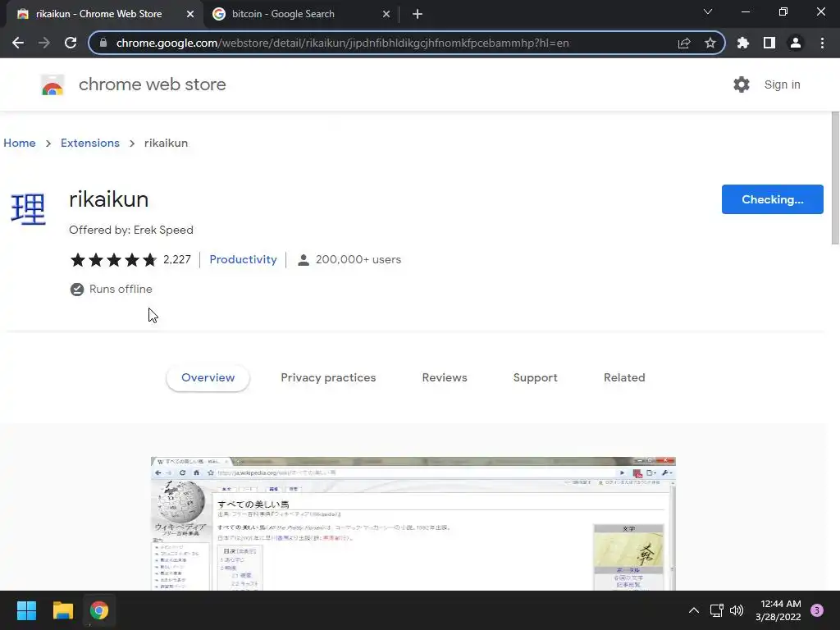Click Offered by: Erek Speed text
This screenshot has height=630, width=840.
(x=131, y=230)
